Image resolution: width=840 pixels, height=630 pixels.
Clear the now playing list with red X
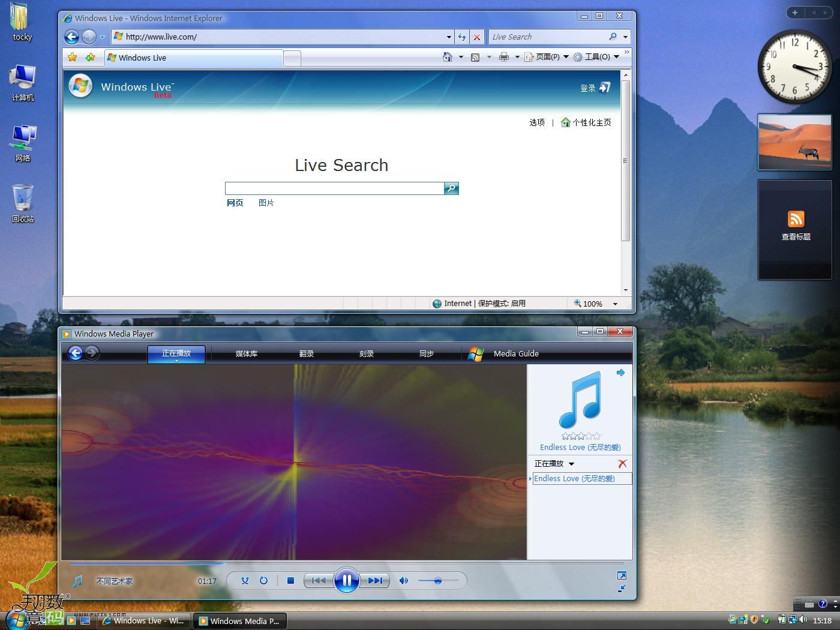(622, 464)
